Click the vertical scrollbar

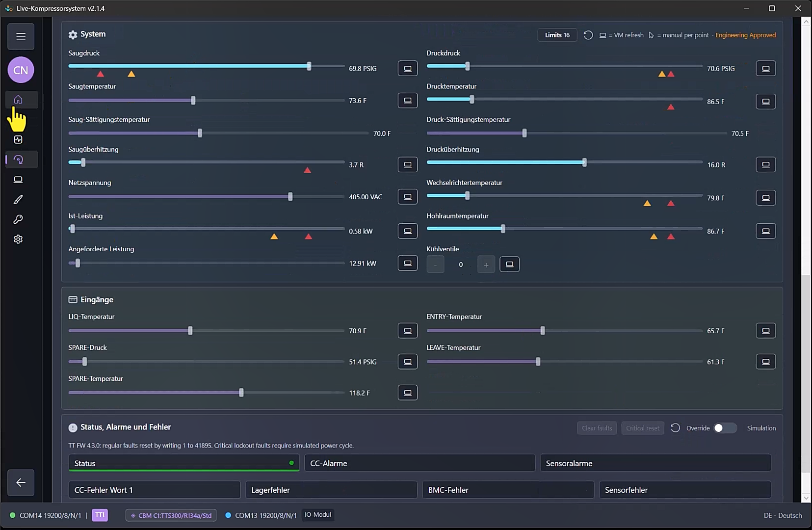(806, 373)
